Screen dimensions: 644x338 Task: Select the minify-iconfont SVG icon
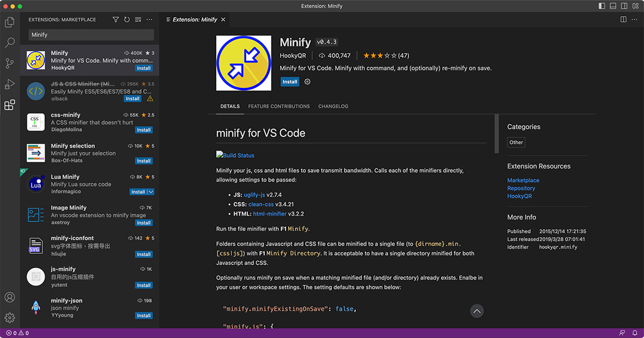pos(36,246)
